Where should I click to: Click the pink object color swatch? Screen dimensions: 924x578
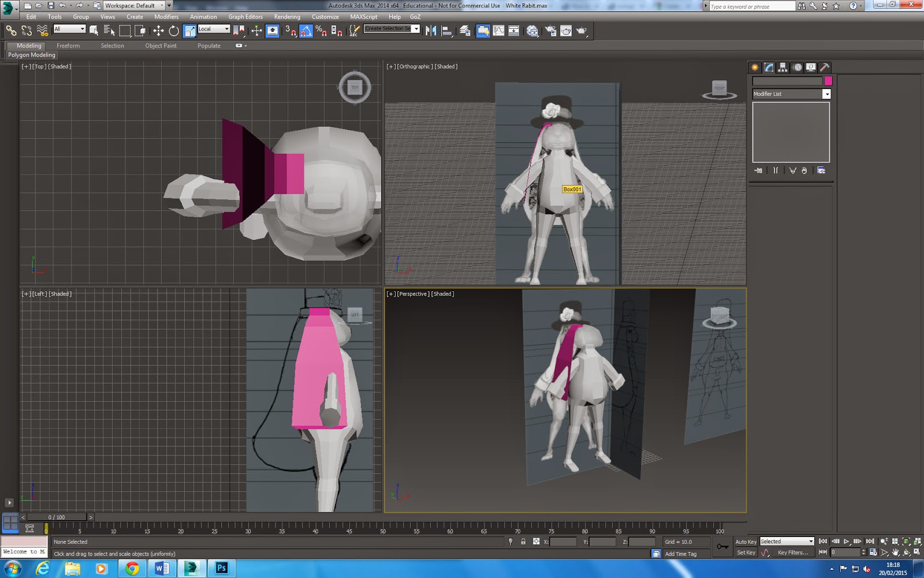coord(828,81)
